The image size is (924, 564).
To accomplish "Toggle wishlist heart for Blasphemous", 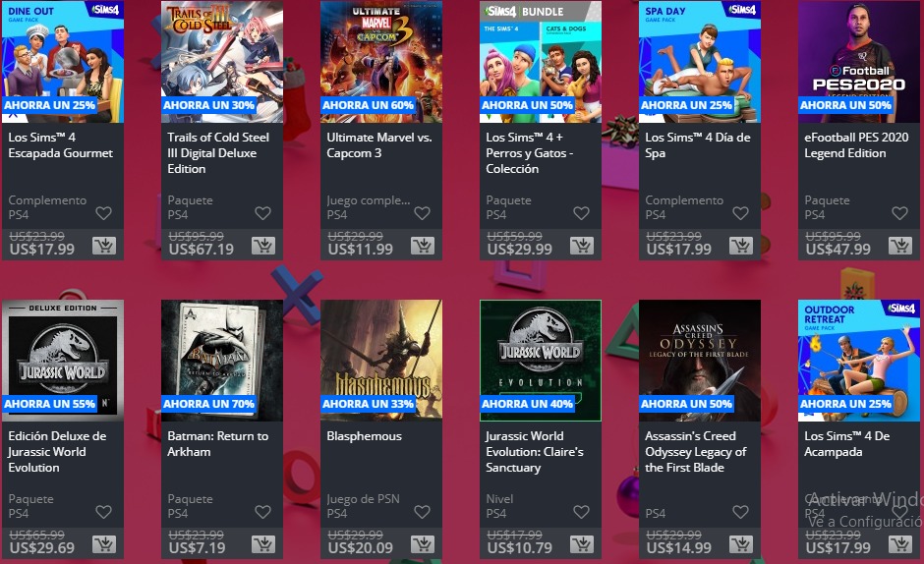I will click(x=422, y=512).
